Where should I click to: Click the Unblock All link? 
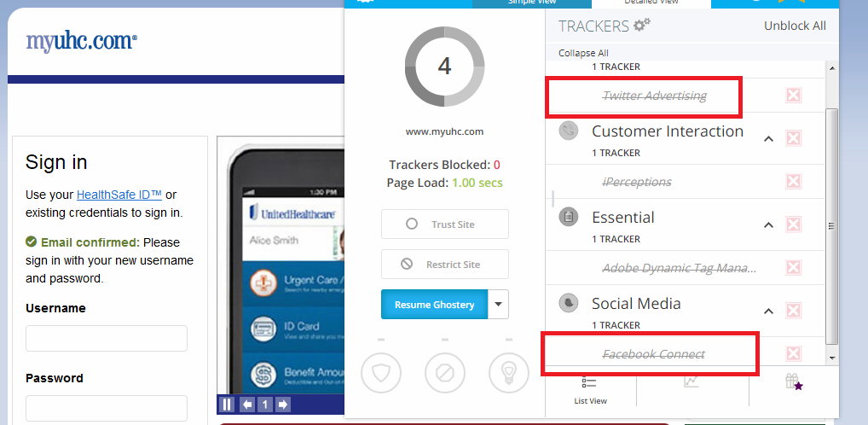click(795, 26)
